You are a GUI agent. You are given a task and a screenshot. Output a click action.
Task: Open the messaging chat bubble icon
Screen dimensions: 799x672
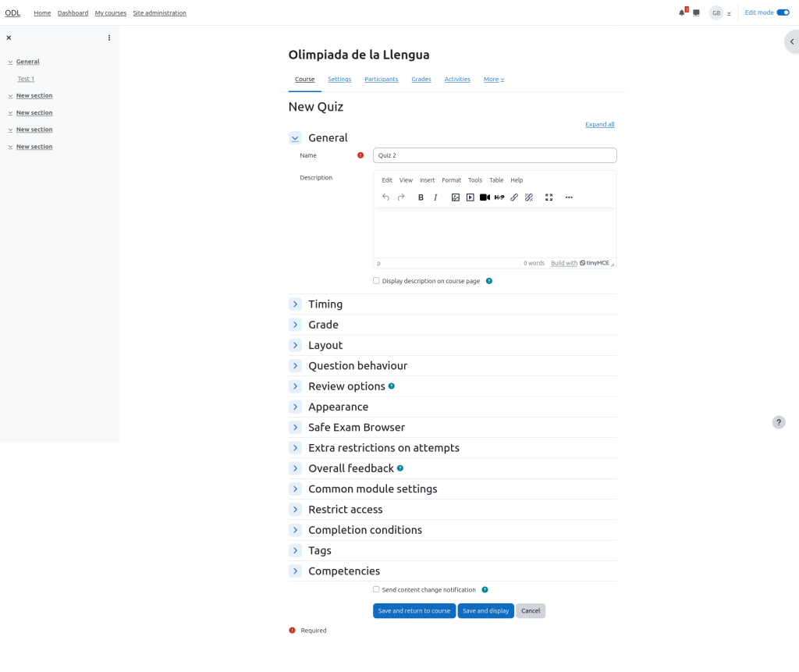pyautogui.click(x=696, y=12)
